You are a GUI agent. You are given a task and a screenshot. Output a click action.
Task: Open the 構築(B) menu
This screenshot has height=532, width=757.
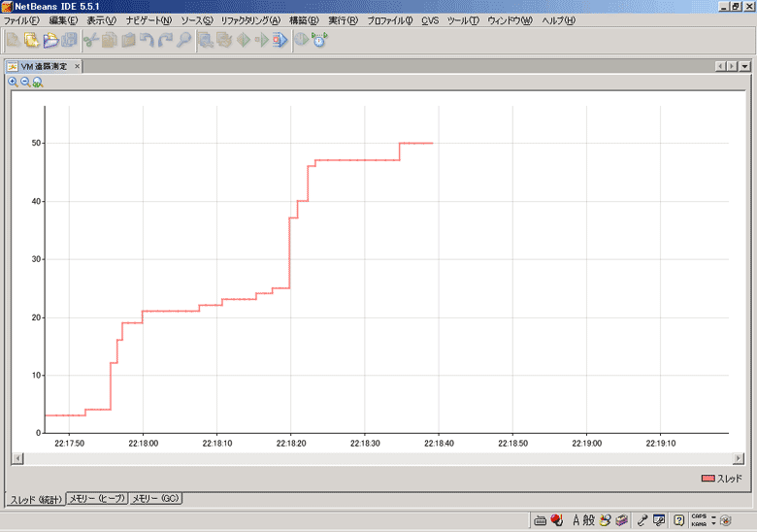304,20
